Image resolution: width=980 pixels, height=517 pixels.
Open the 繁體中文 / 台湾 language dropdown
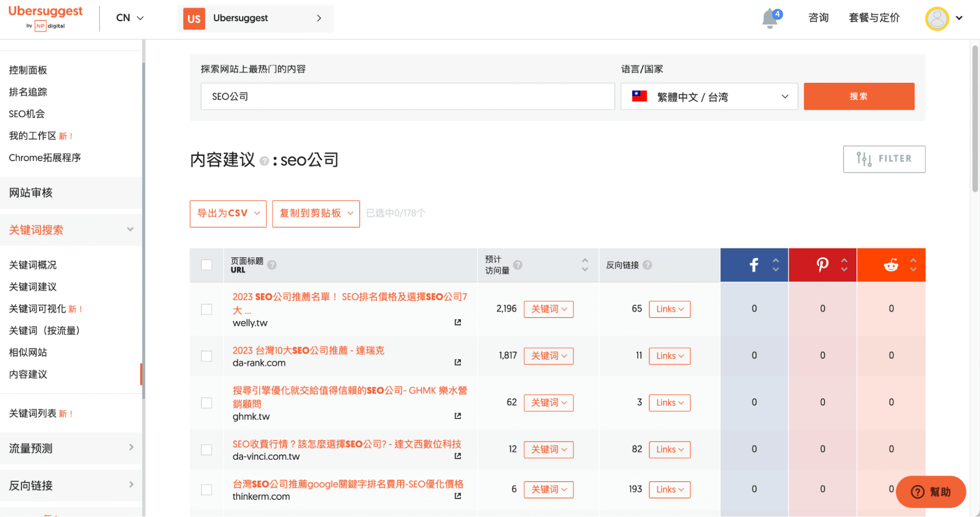[709, 97]
